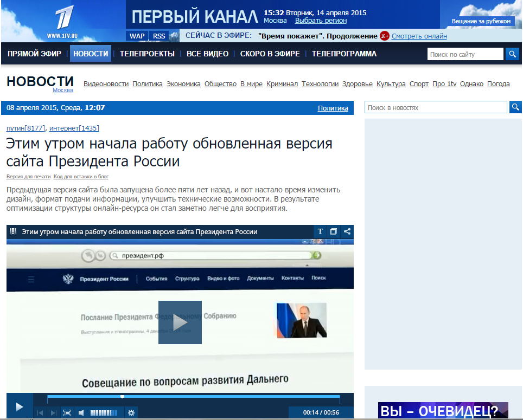The height and width of the screenshot is (420, 523).
Task: Enter fullscreen mode in video player
Action: tap(67, 412)
